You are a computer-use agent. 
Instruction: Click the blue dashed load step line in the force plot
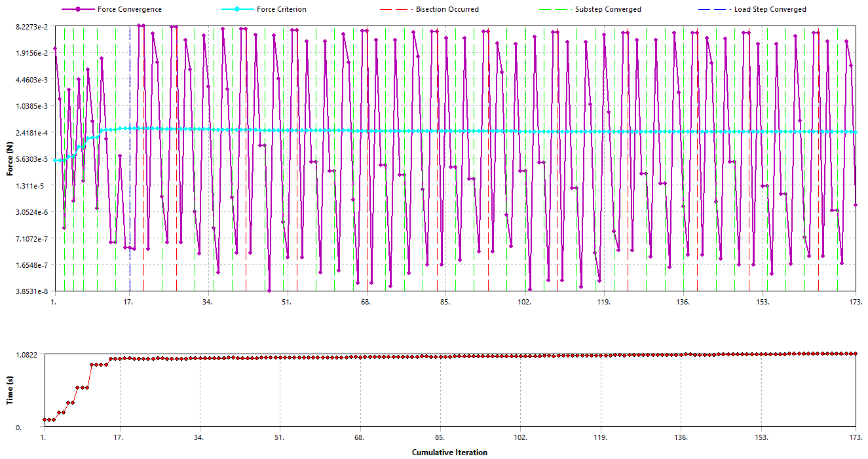coord(130,196)
